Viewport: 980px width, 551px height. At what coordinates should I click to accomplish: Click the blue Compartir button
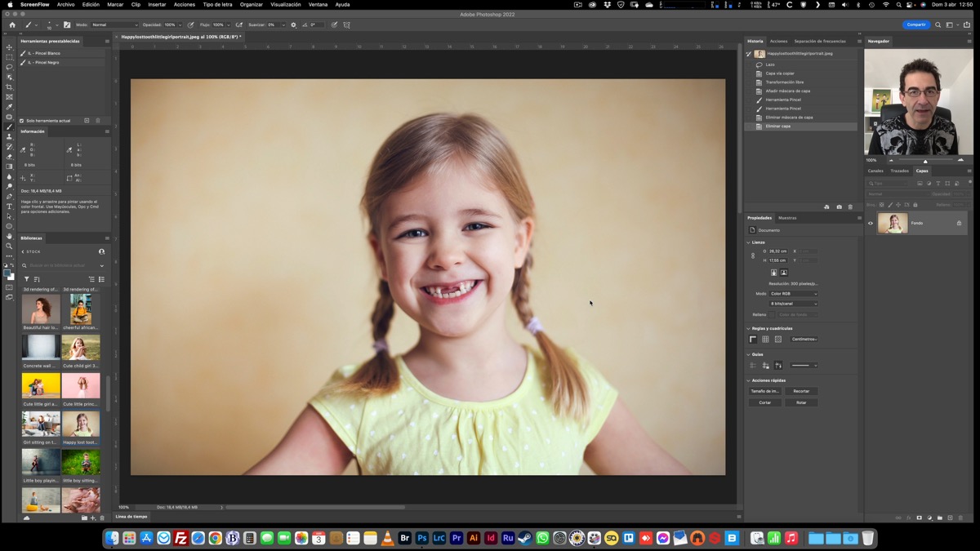[x=916, y=24]
